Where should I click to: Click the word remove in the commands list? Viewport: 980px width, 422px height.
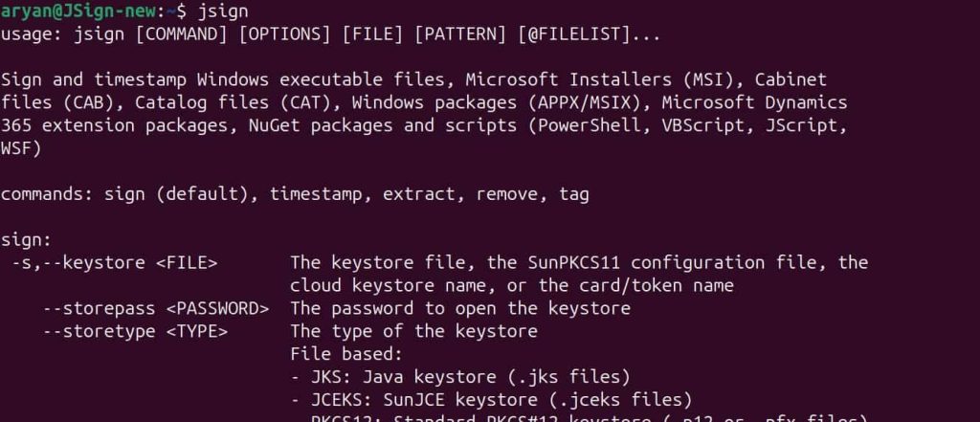click(x=507, y=194)
